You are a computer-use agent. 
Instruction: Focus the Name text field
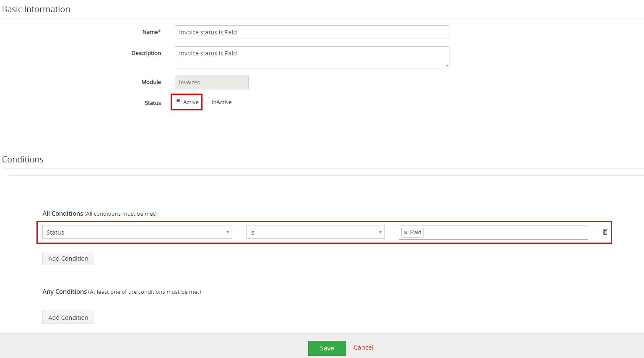pos(312,32)
